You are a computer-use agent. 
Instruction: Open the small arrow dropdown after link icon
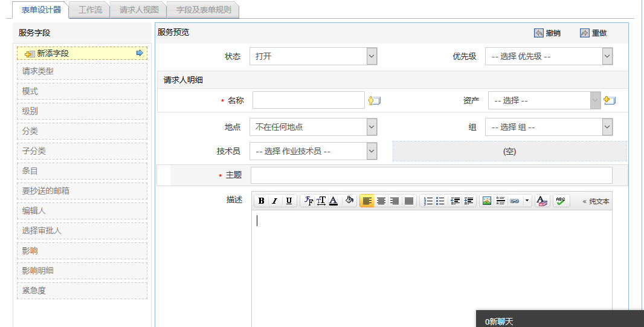pyautogui.click(x=527, y=201)
